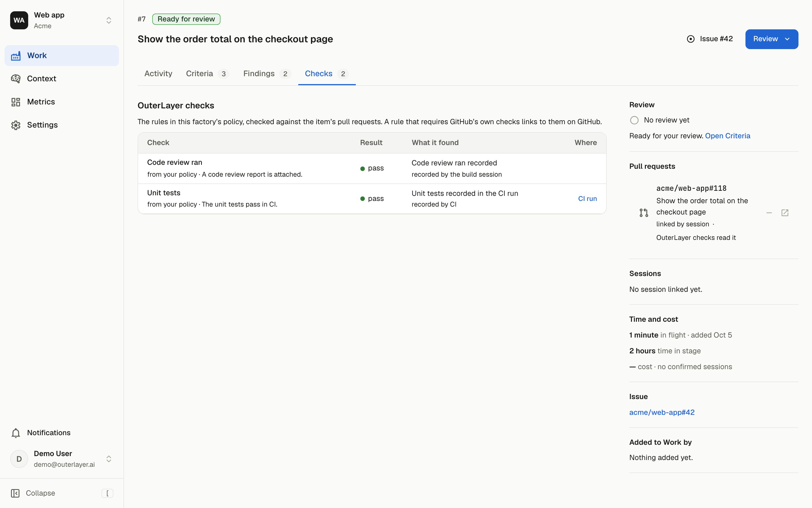Switch to the Findings tab
Viewport: 812px width, 508px height.
267,74
